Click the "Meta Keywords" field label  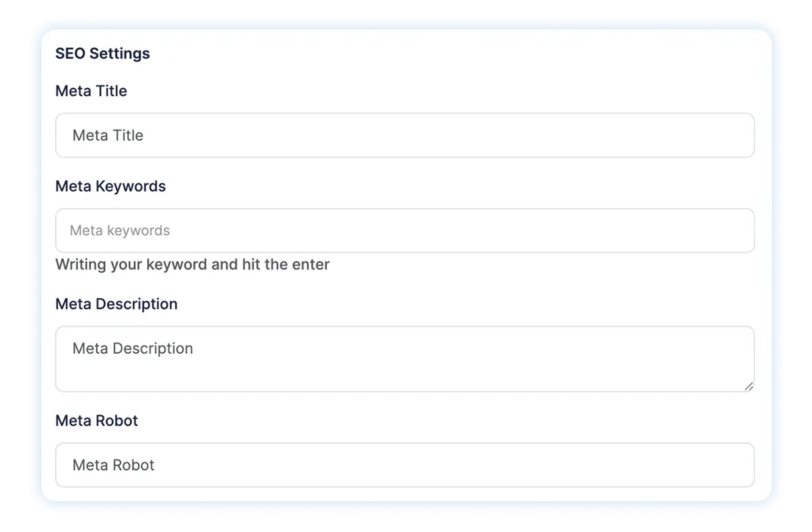tap(110, 186)
